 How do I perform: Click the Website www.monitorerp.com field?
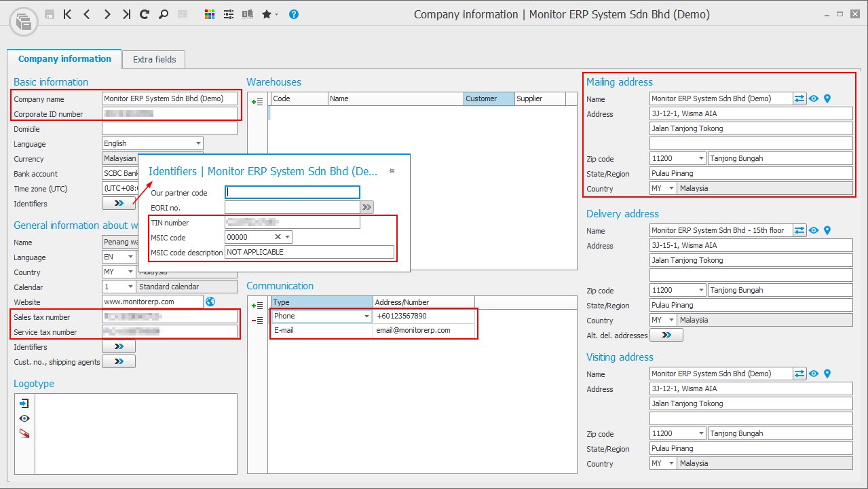coord(153,302)
